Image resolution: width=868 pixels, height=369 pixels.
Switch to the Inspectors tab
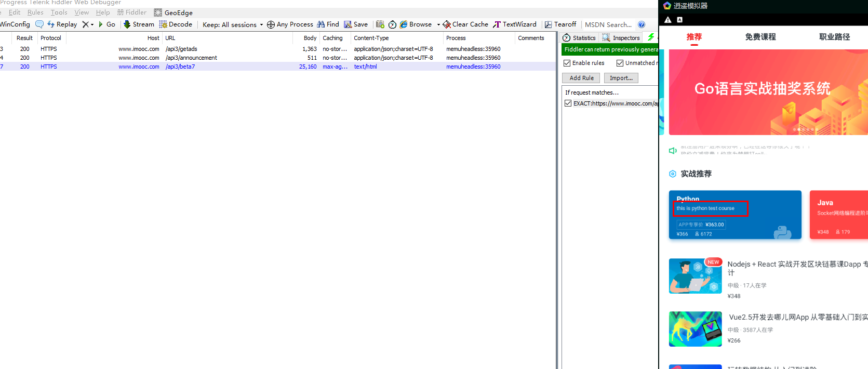621,38
